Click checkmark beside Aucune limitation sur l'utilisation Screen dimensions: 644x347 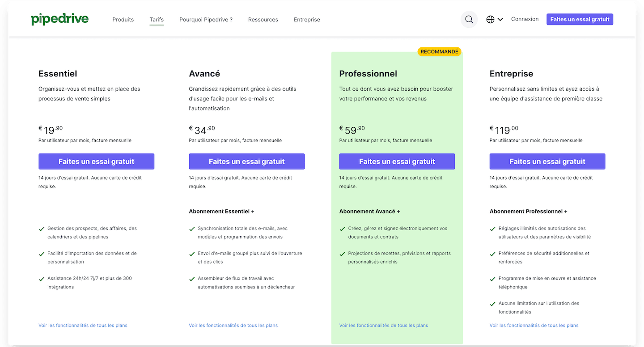coord(492,304)
